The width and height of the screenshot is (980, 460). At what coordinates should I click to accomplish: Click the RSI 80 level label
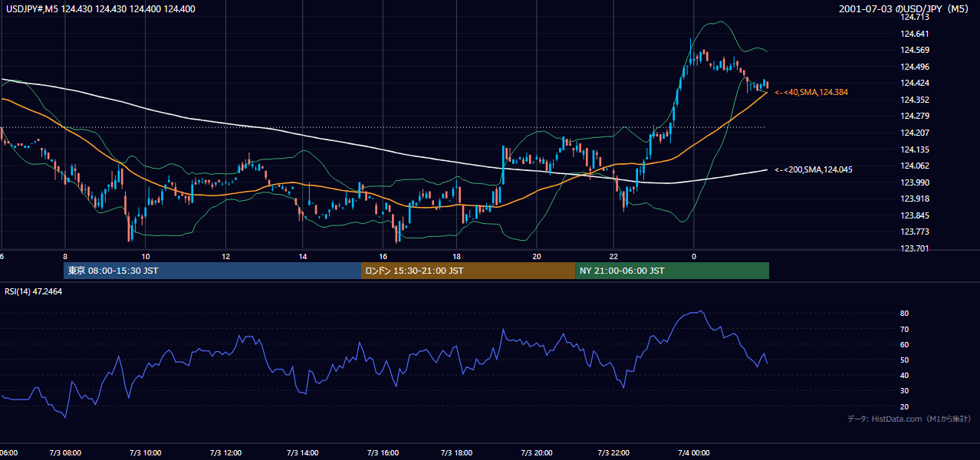click(x=905, y=314)
